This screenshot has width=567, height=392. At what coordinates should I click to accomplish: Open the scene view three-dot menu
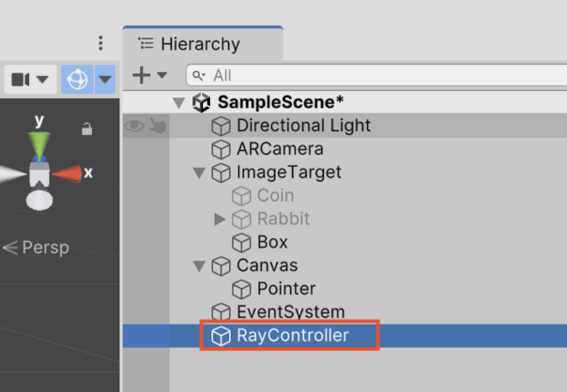click(x=100, y=43)
